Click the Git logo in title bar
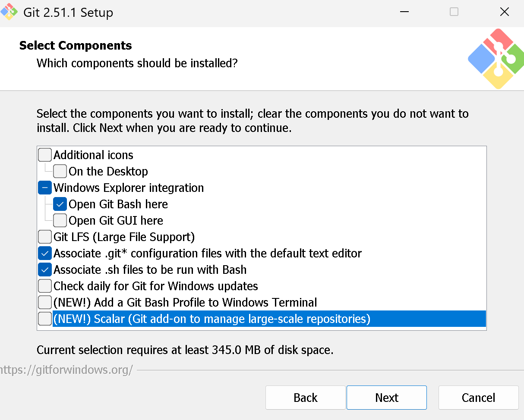This screenshot has height=420, width=524. click(x=9, y=13)
